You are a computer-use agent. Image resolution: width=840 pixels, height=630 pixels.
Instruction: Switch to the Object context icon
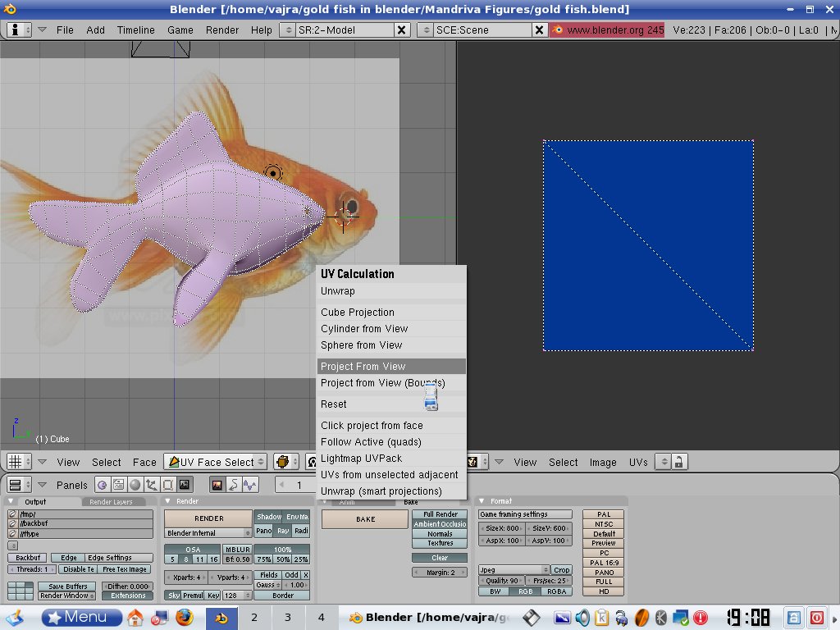tap(152, 485)
